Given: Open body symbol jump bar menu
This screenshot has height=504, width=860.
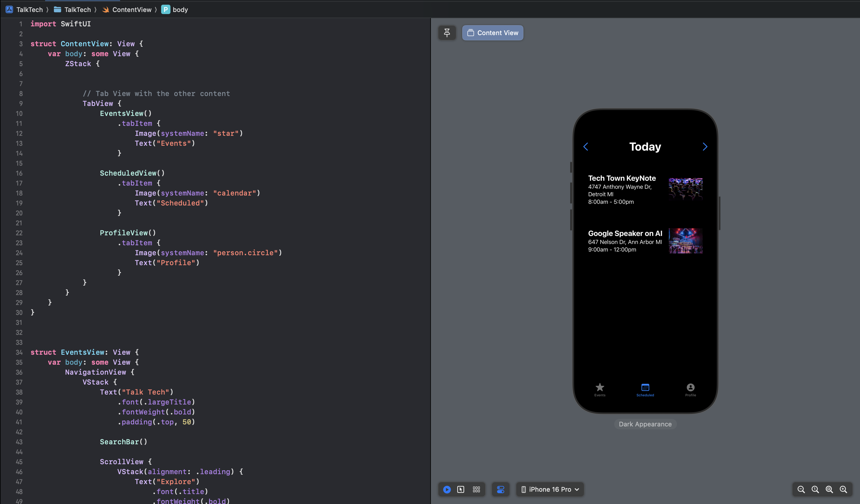Looking at the screenshot, I should 180,10.
